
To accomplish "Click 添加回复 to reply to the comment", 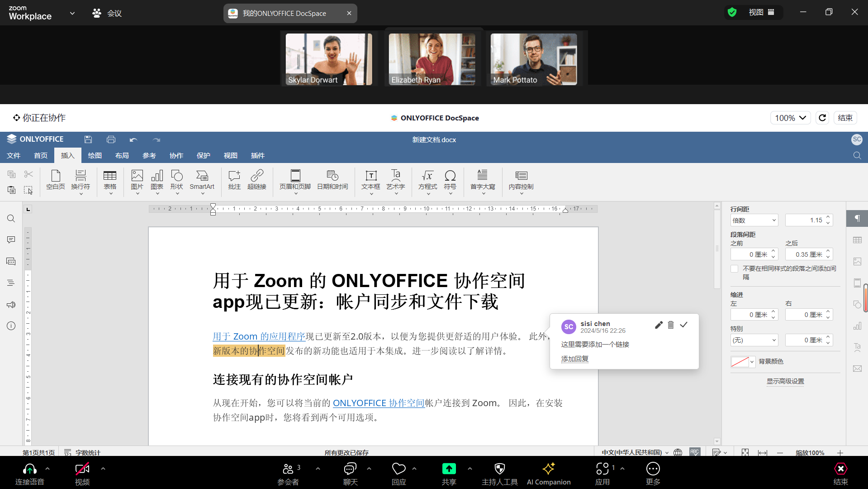I will pyautogui.click(x=574, y=359).
